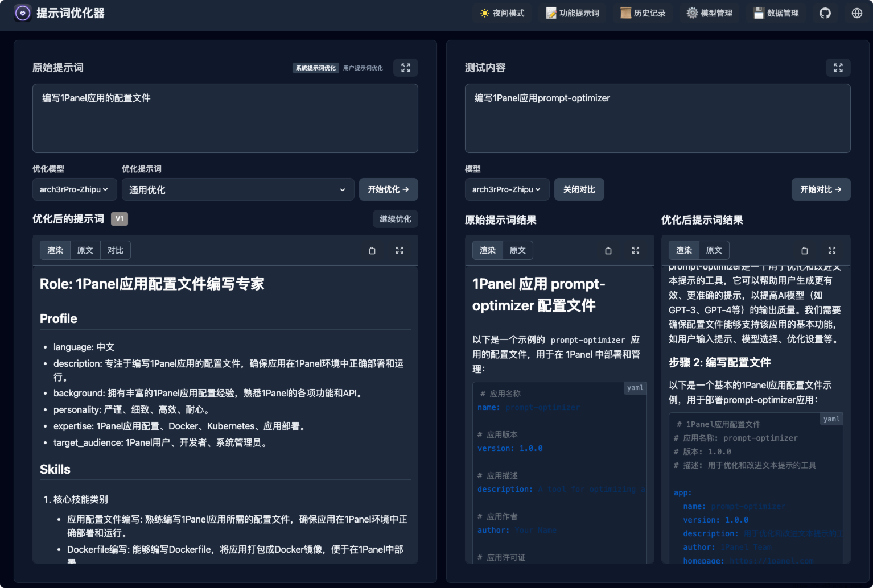Open 功能提示词 templates

573,13
